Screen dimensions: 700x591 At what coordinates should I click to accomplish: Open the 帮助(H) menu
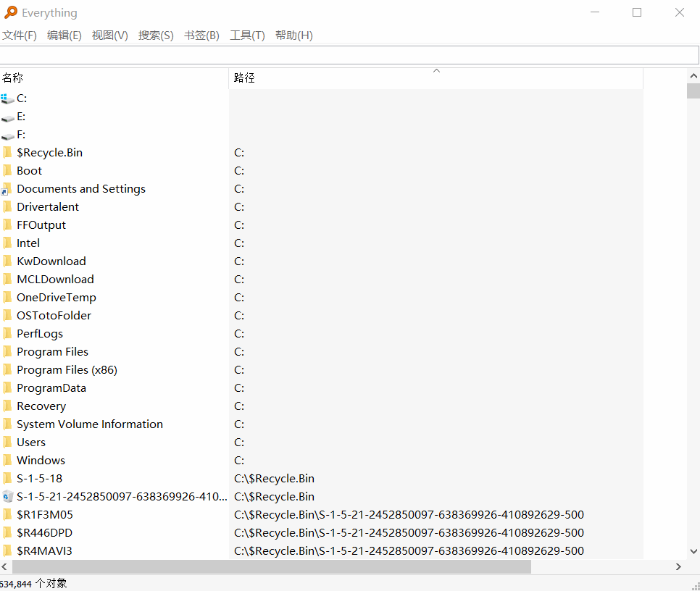(x=293, y=35)
